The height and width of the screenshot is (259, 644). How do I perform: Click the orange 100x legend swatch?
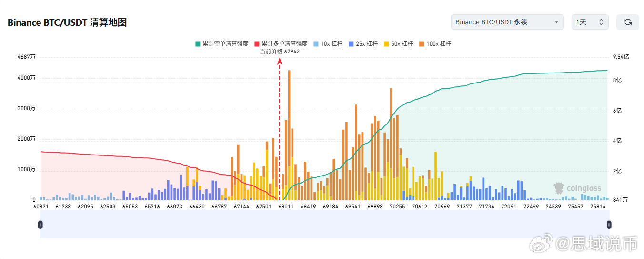422,44
